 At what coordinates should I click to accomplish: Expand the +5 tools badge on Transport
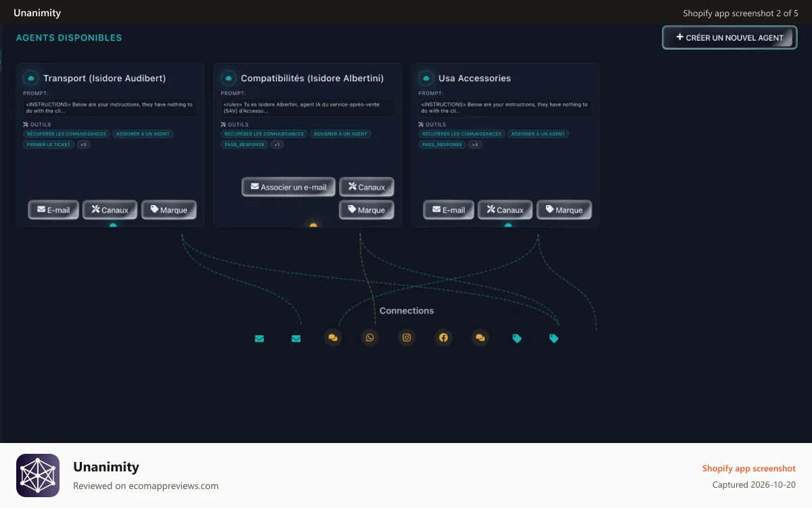tap(83, 144)
